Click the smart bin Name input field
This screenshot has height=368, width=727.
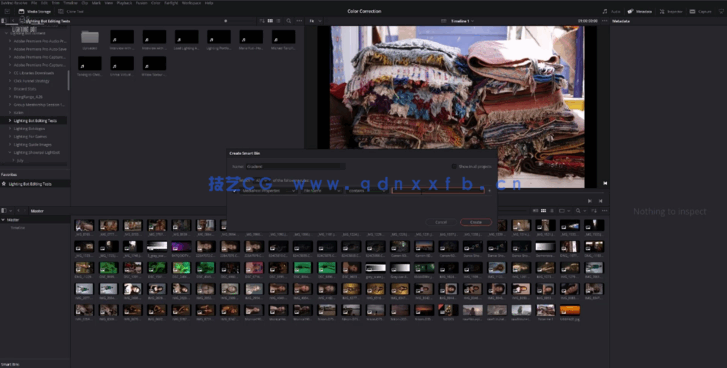tap(295, 166)
